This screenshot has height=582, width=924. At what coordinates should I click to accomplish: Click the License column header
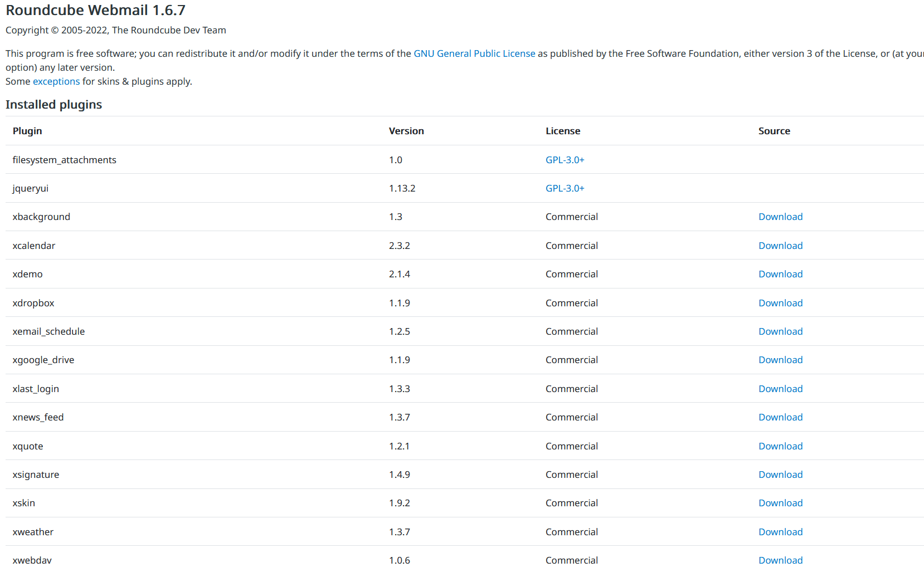pyautogui.click(x=563, y=131)
